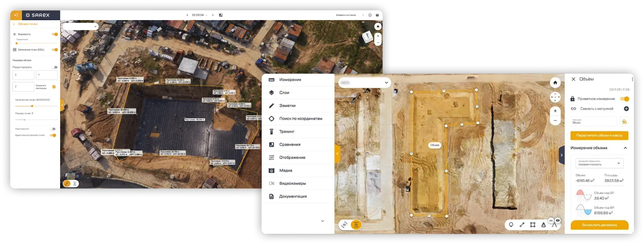Click the Видеокамеры camera icon
644x244 pixels.
tap(271, 183)
